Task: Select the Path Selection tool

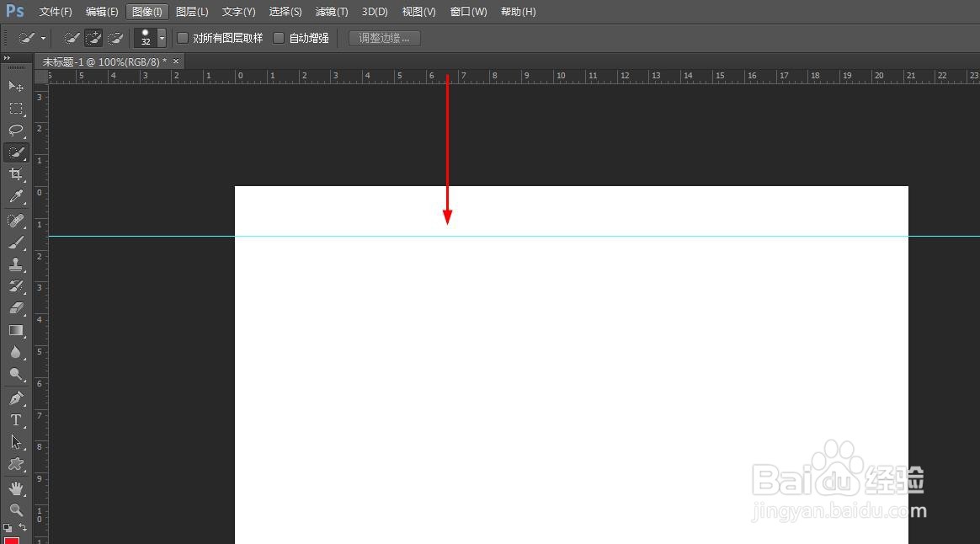Action: [x=16, y=442]
